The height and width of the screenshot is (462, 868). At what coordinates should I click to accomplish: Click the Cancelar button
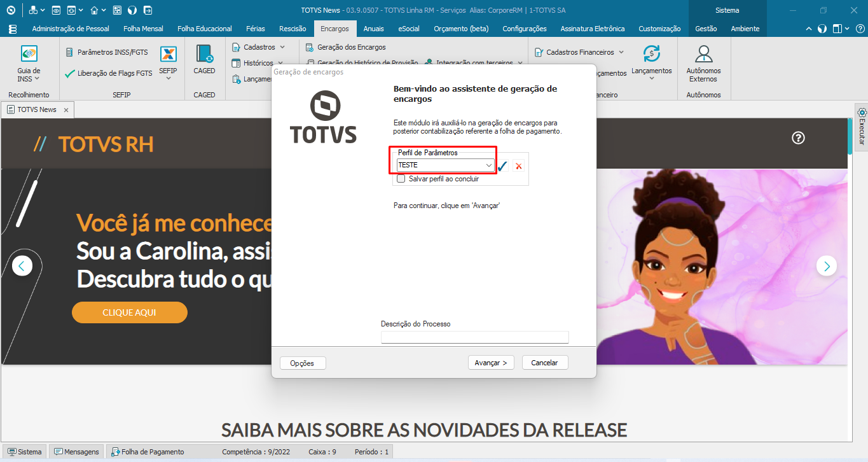tap(544, 363)
